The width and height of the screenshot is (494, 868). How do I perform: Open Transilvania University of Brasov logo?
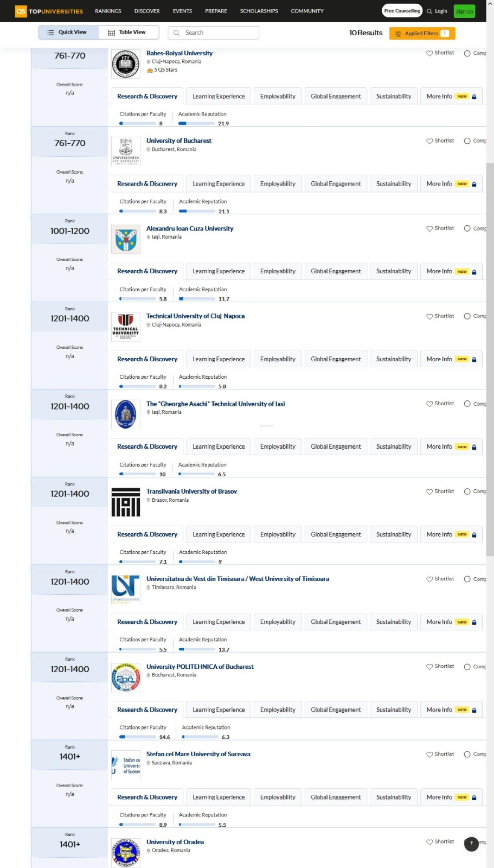tap(126, 502)
